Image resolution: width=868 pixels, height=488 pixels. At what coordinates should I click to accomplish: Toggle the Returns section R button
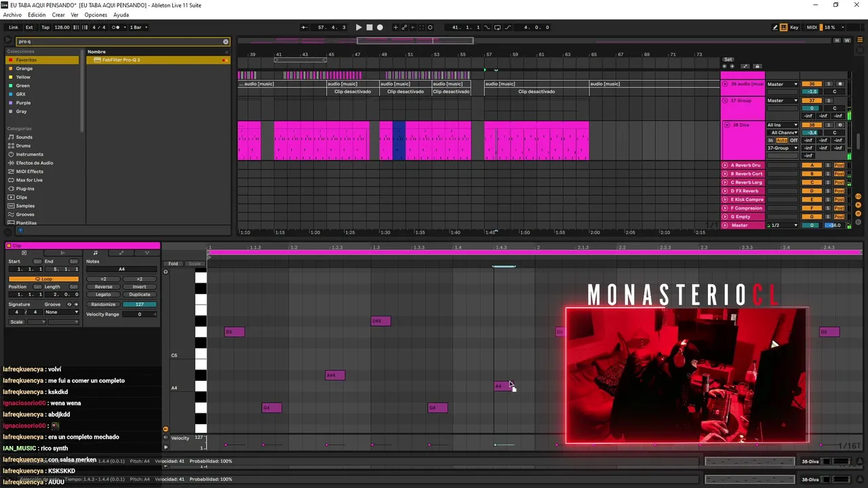pyautogui.click(x=858, y=203)
